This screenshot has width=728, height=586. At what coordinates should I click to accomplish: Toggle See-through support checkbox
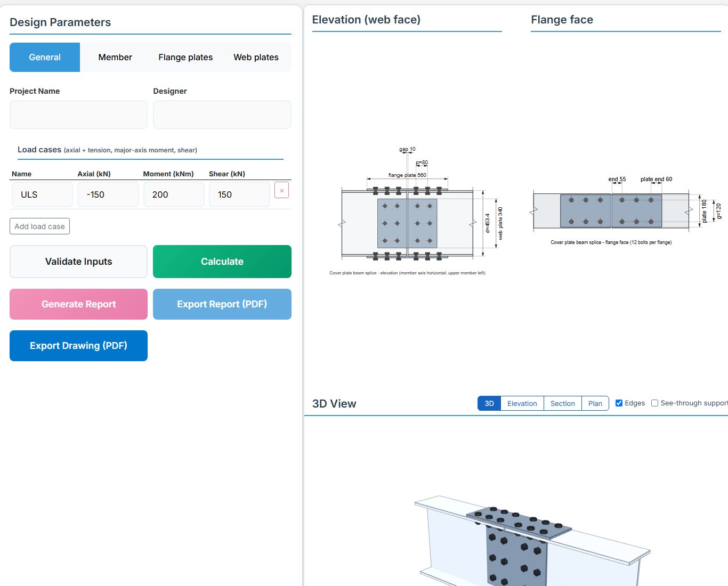point(654,403)
